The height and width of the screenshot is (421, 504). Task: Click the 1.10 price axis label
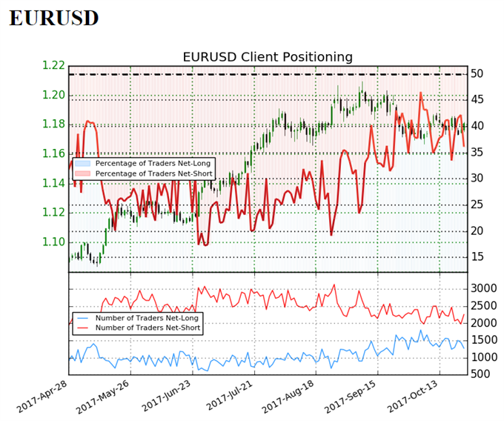point(53,242)
